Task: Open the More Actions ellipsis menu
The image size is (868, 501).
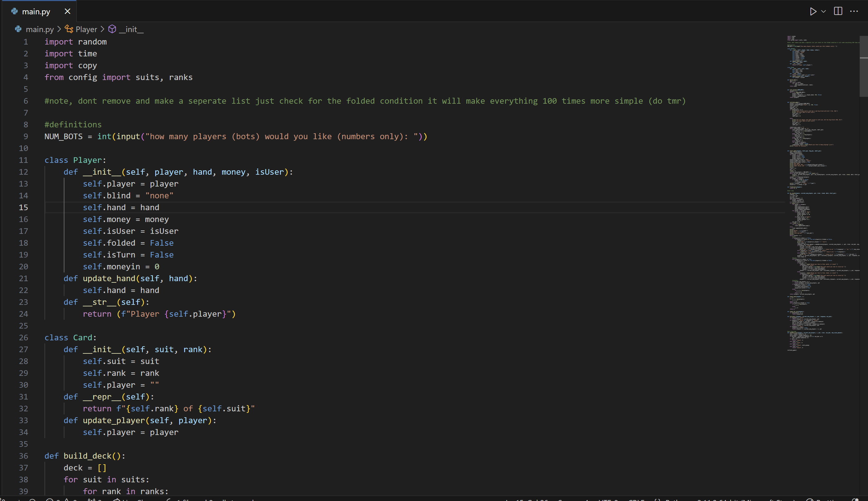Action: [x=854, y=11]
